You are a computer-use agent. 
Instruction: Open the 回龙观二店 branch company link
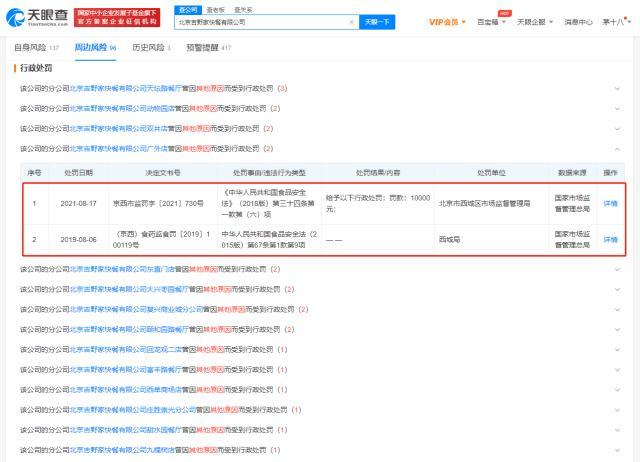pos(125,350)
